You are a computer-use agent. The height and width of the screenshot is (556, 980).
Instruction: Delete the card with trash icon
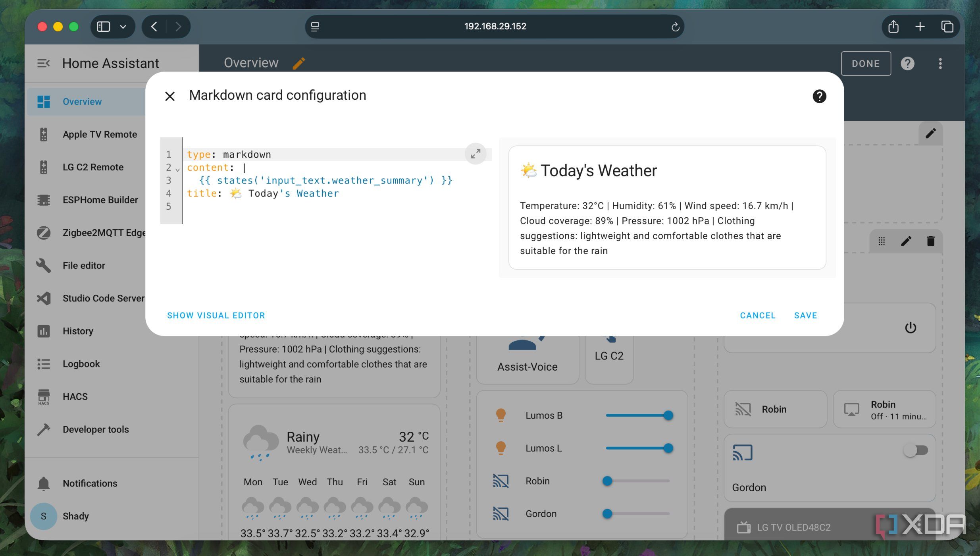click(930, 241)
